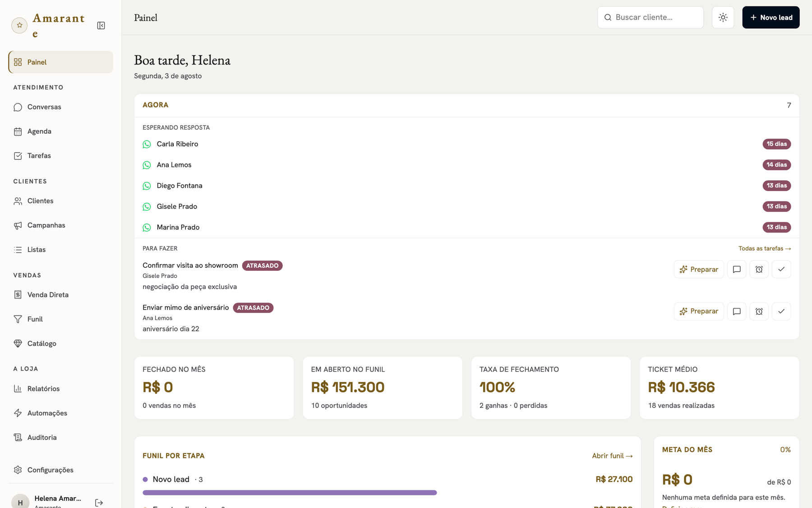Click the logout icon beside Helena
The width and height of the screenshot is (812, 508).
[99, 503]
